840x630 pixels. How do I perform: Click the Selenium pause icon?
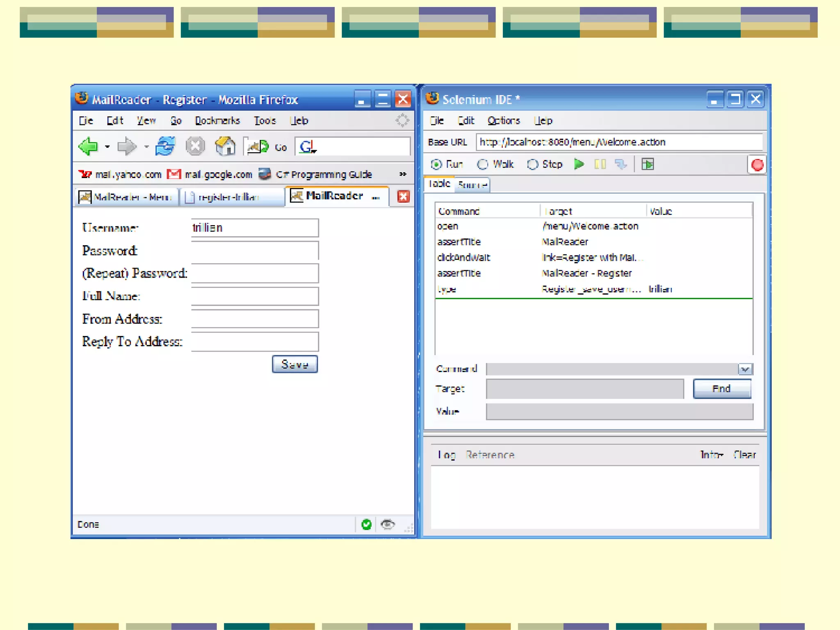click(x=600, y=164)
